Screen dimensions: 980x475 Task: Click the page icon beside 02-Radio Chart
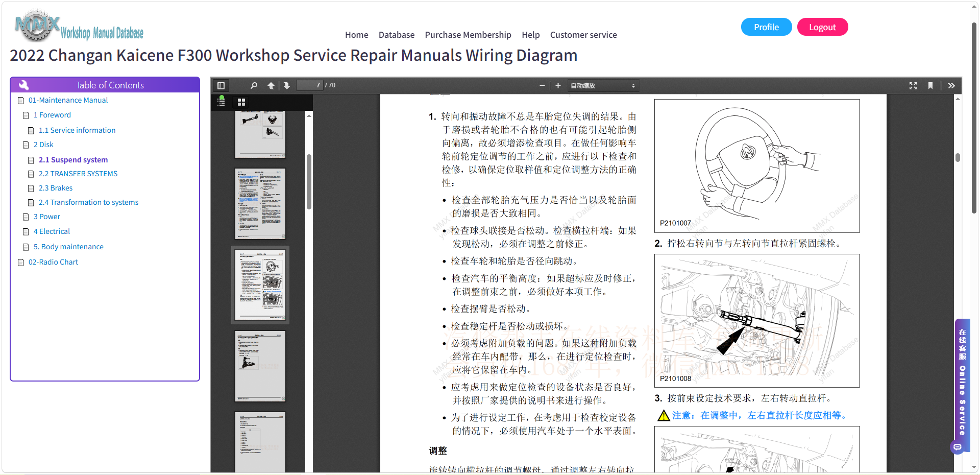(21, 263)
